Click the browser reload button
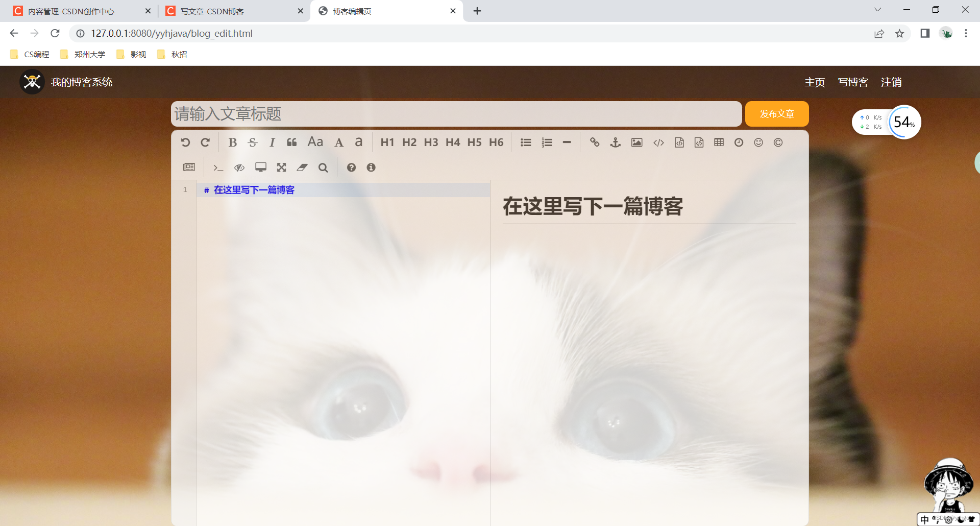This screenshot has width=980, height=526. pyautogui.click(x=55, y=33)
